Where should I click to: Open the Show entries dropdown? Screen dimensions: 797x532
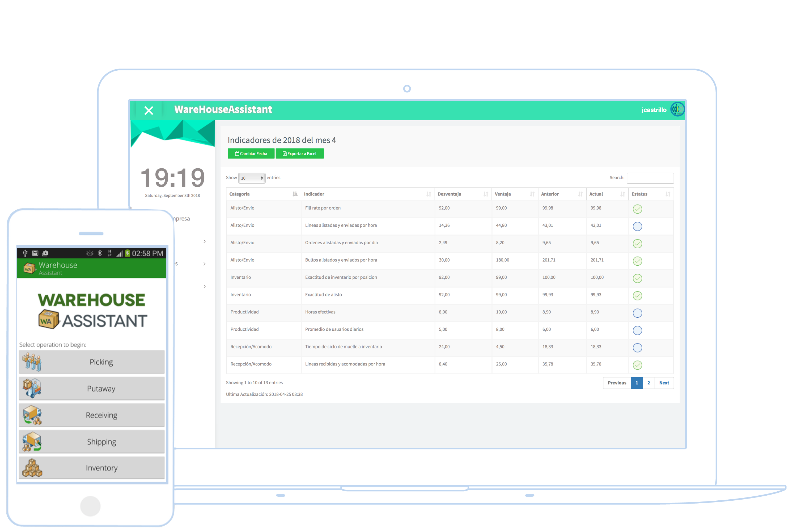[252, 178]
